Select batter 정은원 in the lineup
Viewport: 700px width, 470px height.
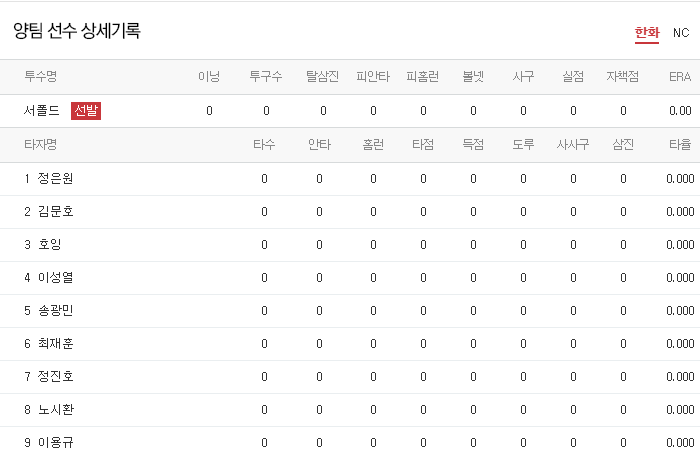point(55,179)
